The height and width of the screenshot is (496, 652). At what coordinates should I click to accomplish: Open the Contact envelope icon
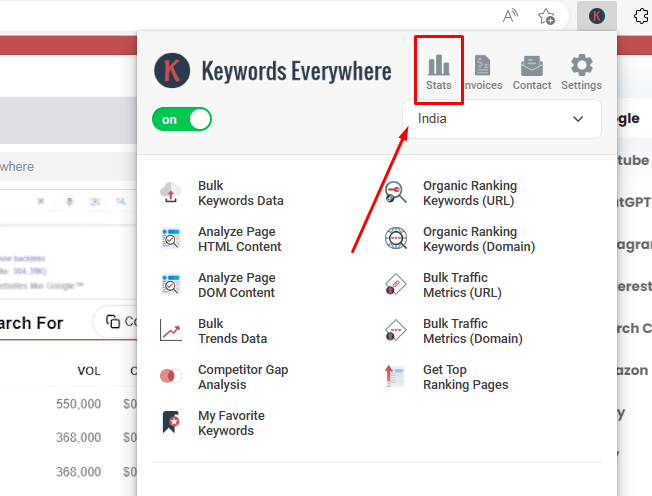[x=532, y=66]
